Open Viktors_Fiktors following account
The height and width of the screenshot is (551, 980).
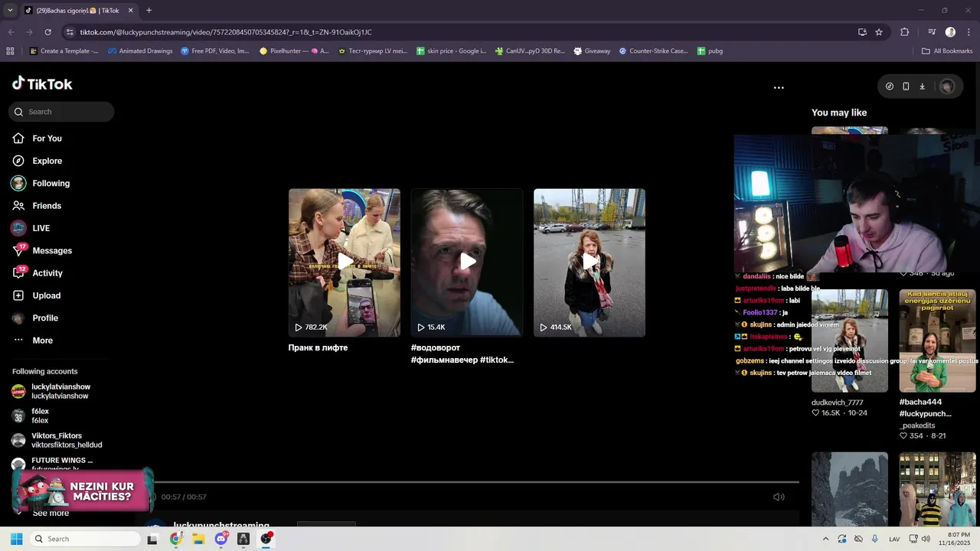click(x=67, y=440)
